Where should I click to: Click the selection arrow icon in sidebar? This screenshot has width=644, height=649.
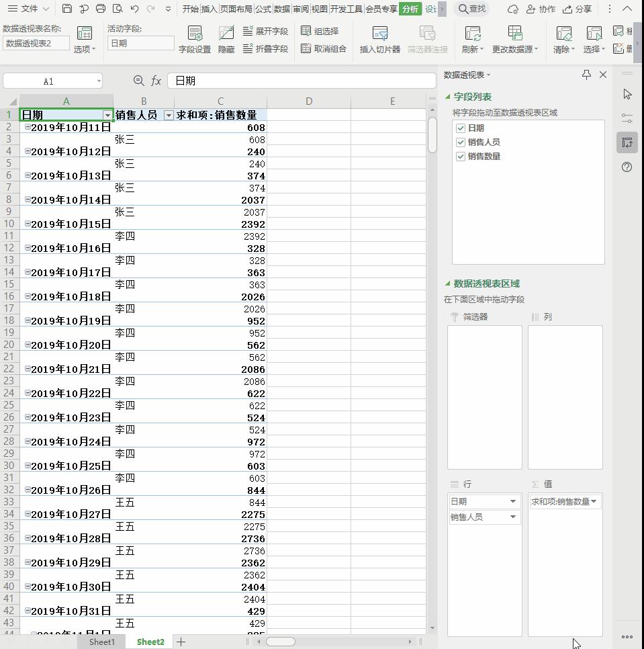click(x=627, y=94)
